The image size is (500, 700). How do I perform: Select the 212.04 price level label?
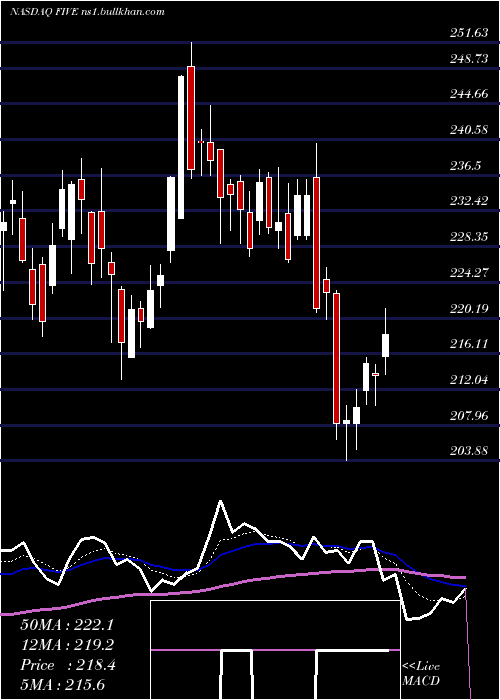coord(468,379)
